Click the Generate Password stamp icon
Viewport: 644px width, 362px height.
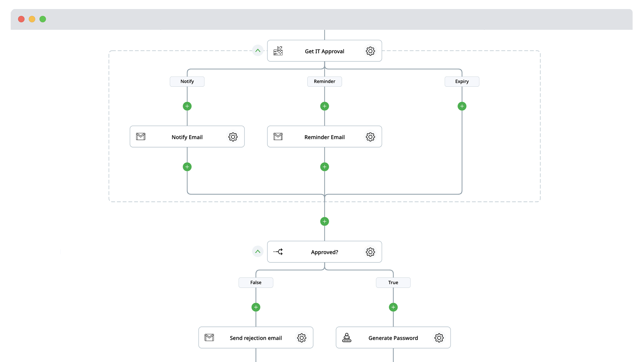346,338
